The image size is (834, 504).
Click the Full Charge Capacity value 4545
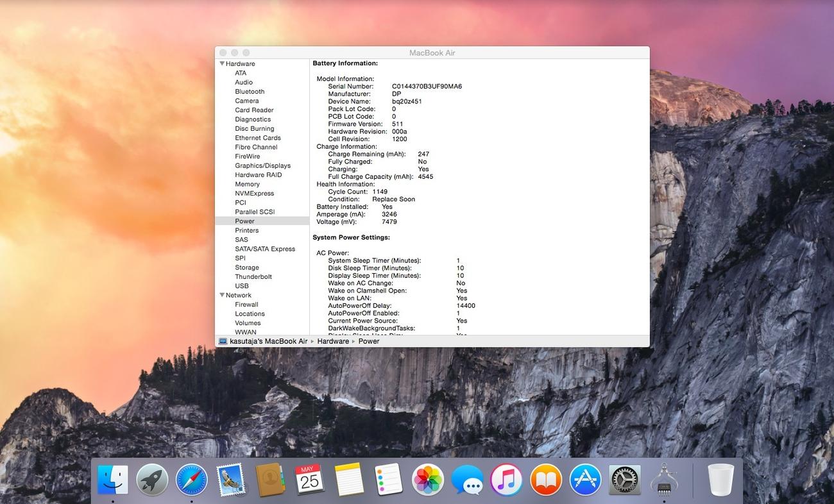tap(425, 177)
